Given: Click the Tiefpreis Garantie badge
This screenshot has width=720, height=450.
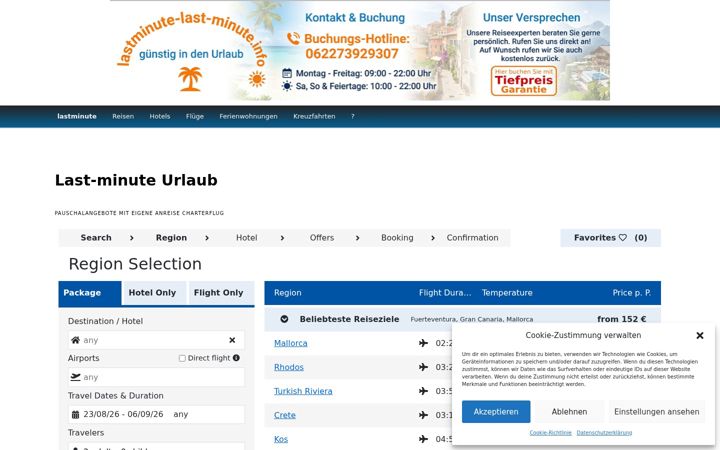Looking at the screenshot, I should (x=524, y=81).
